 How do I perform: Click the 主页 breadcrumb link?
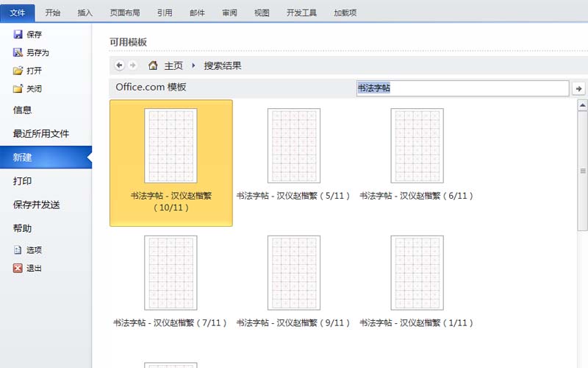click(x=173, y=66)
